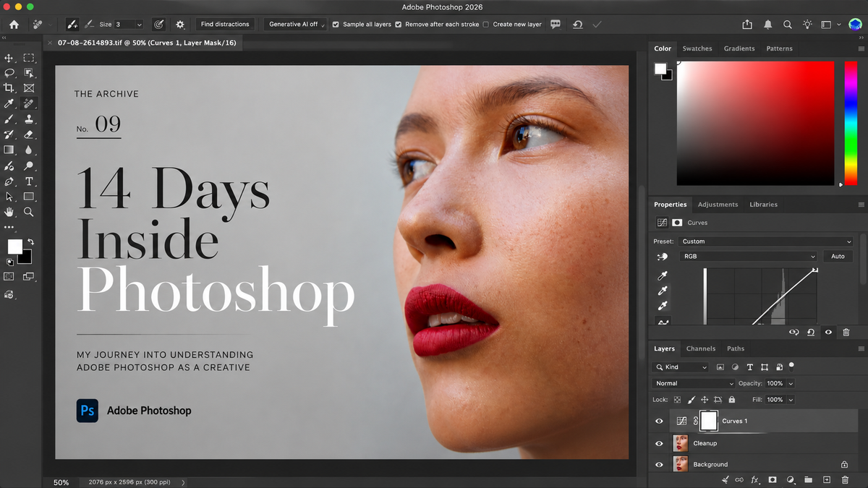This screenshot has height=488, width=868.
Task: Click the foreground color swatch in toolbox
Action: click(14, 247)
